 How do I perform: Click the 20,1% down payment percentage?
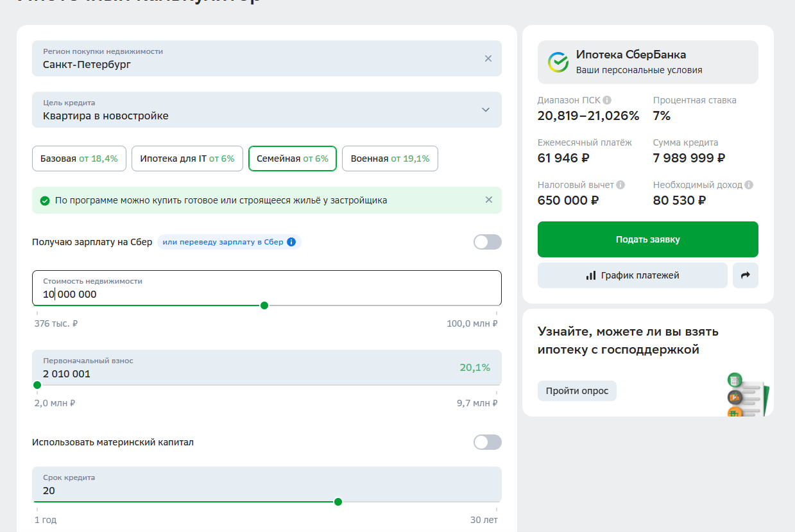[x=475, y=368]
